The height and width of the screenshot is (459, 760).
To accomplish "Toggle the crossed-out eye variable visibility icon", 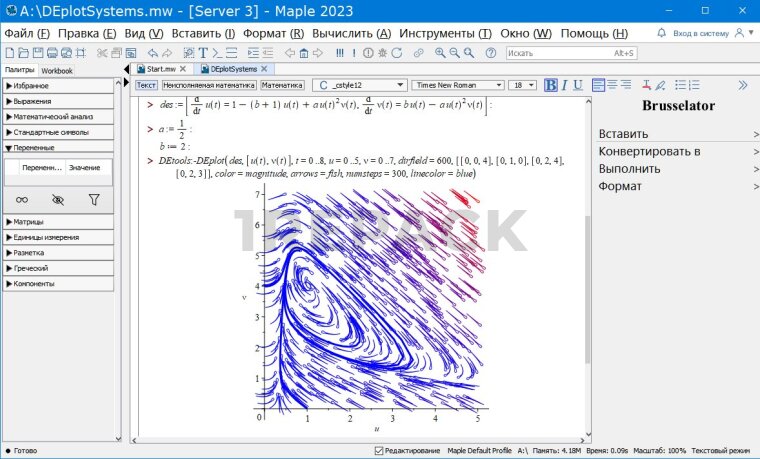I will 58,199.
